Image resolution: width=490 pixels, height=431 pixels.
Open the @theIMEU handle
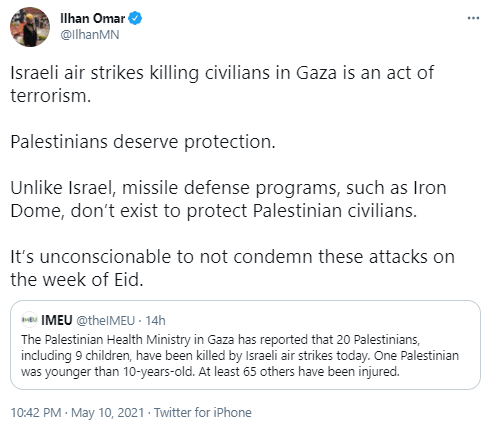(105, 321)
